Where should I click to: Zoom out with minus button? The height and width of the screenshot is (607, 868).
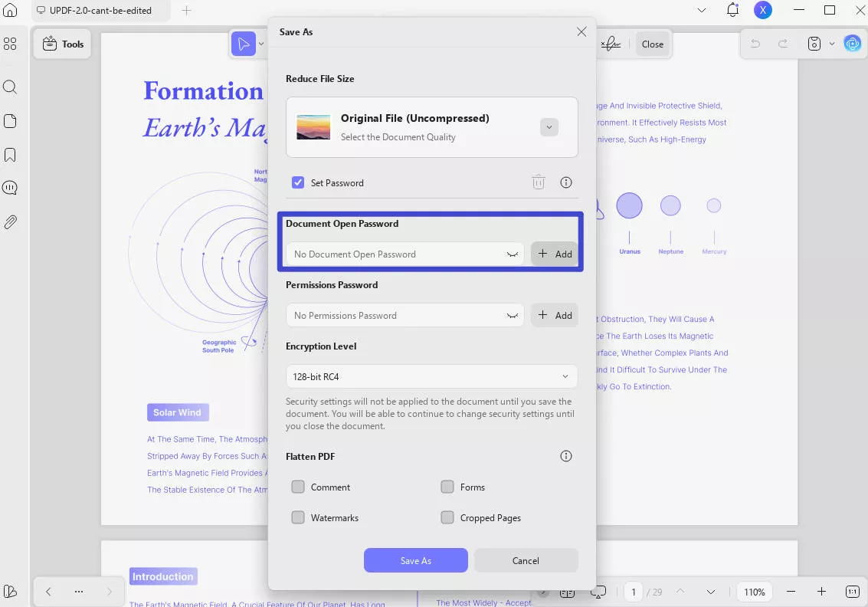(x=791, y=592)
